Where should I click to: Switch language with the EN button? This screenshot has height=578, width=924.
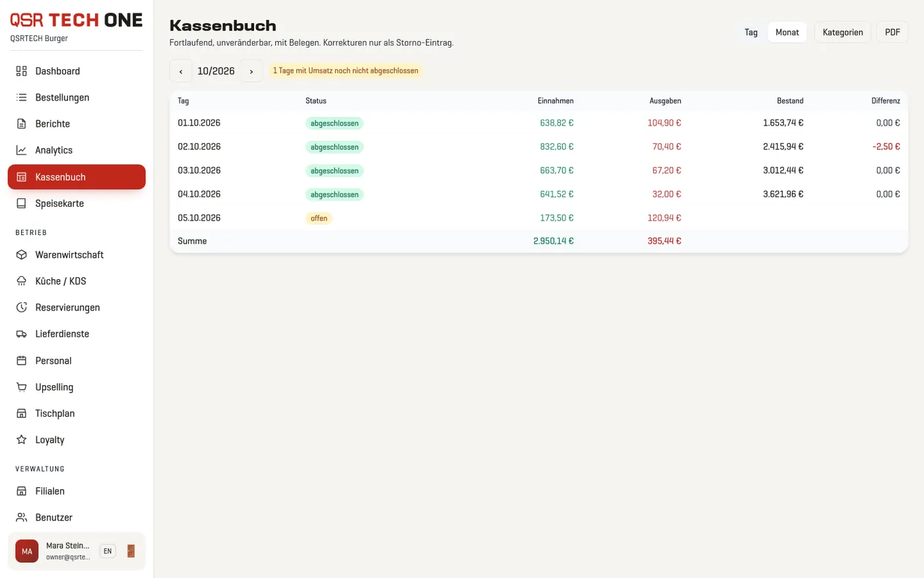coord(108,551)
